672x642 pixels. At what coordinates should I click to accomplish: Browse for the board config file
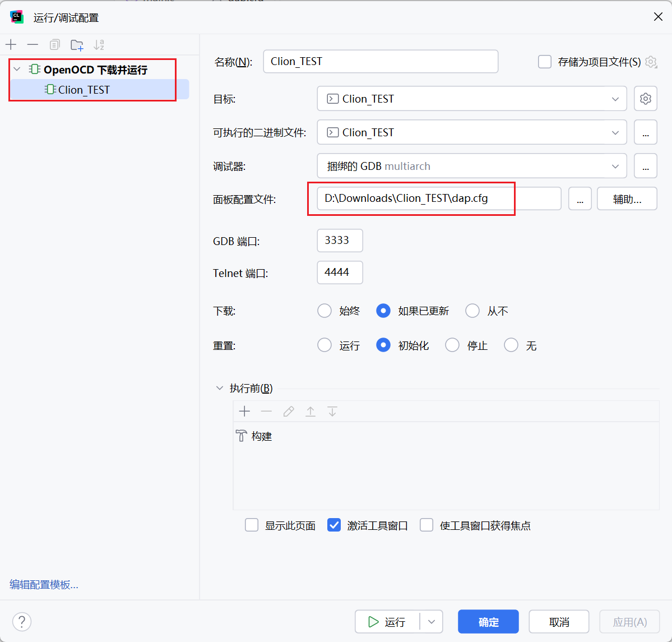point(580,198)
